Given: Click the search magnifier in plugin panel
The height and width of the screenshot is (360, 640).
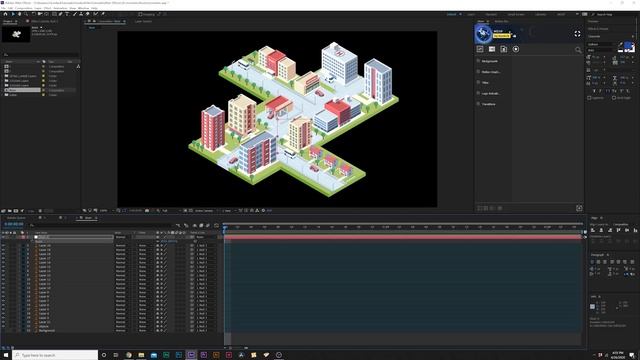Looking at the screenshot, I should point(578,50).
